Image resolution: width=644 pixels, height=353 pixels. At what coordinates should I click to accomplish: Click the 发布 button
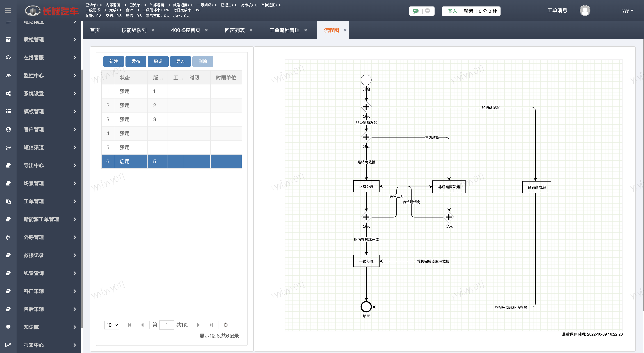tap(136, 61)
